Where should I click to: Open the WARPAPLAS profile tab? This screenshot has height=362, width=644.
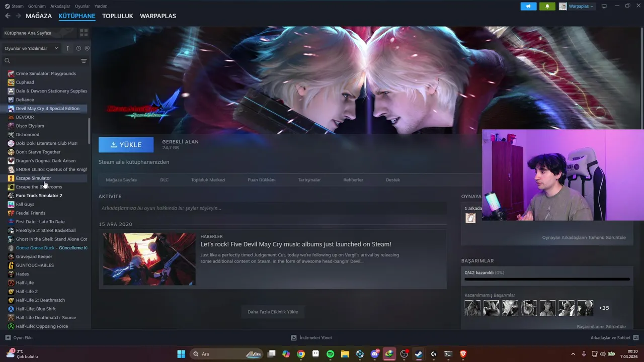(x=158, y=16)
